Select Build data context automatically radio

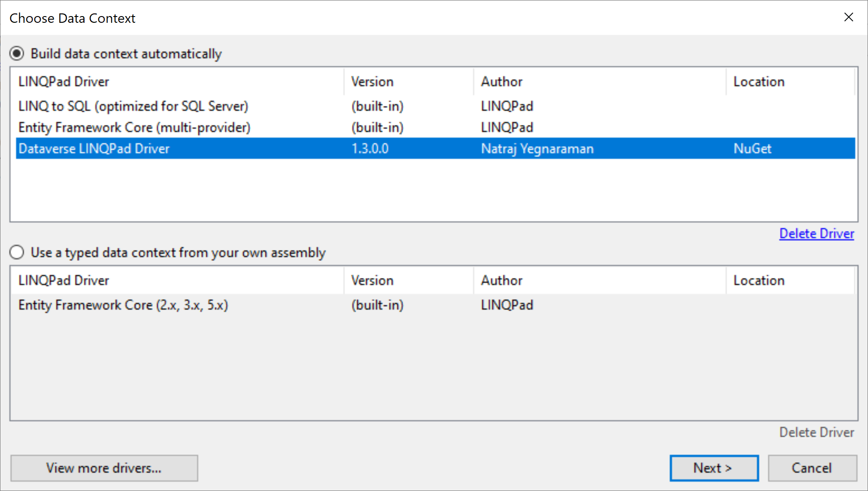tap(17, 54)
